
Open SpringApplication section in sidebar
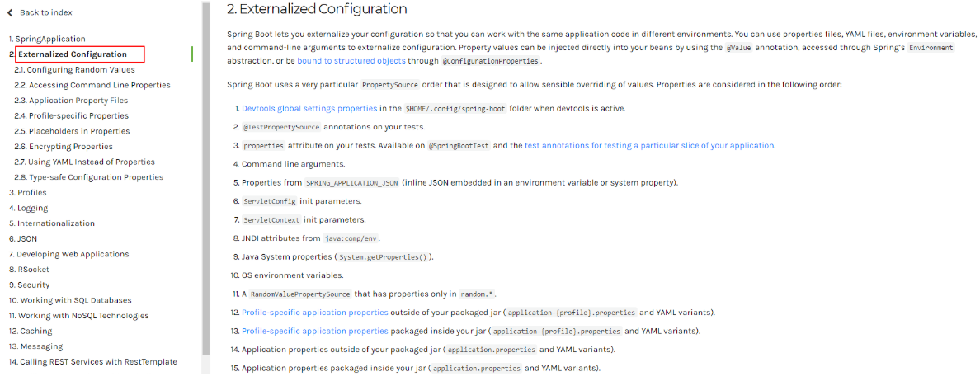pos(48,39)
